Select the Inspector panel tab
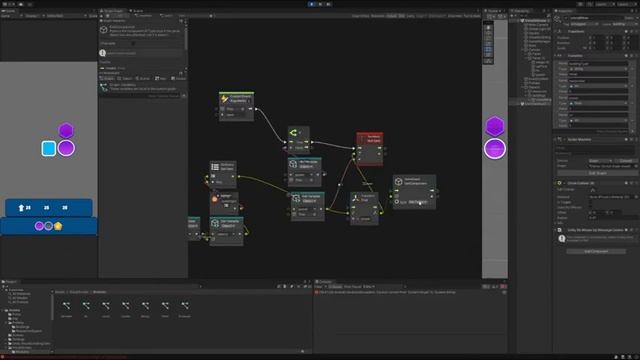The image size is (640, 360). (x=565, y=11)
